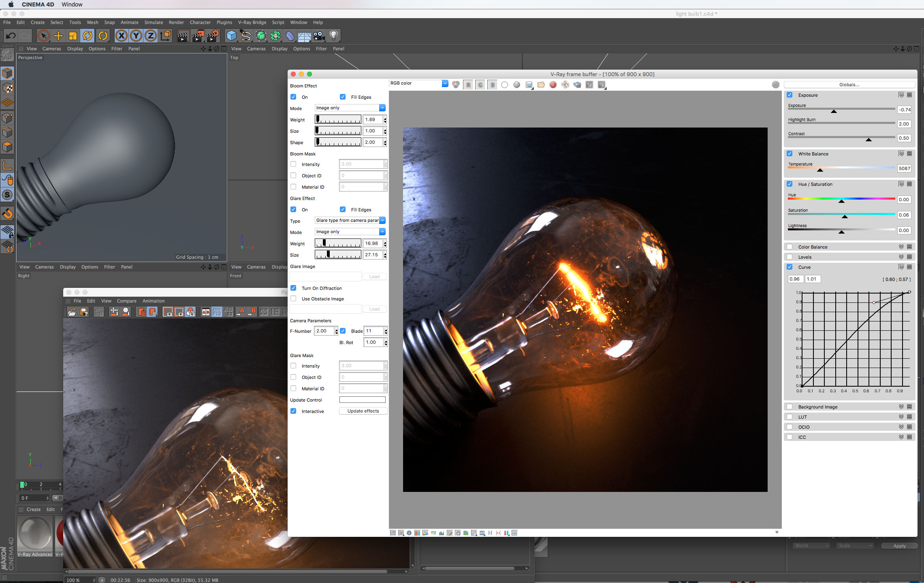The height and width of the screenshot is (583, 924).
Task: Open the Glare Effect Type dropdown
Action: click(350, 220)
